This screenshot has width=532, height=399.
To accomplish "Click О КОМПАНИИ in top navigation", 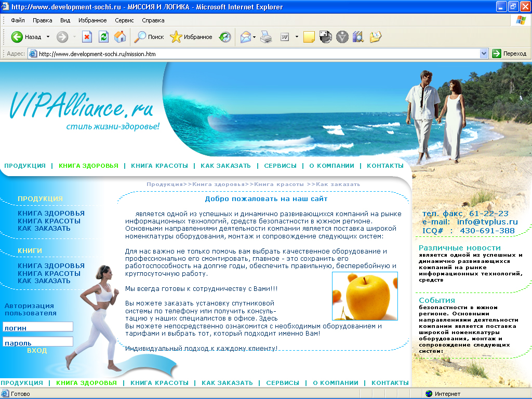I will click(x=332, y=166).
